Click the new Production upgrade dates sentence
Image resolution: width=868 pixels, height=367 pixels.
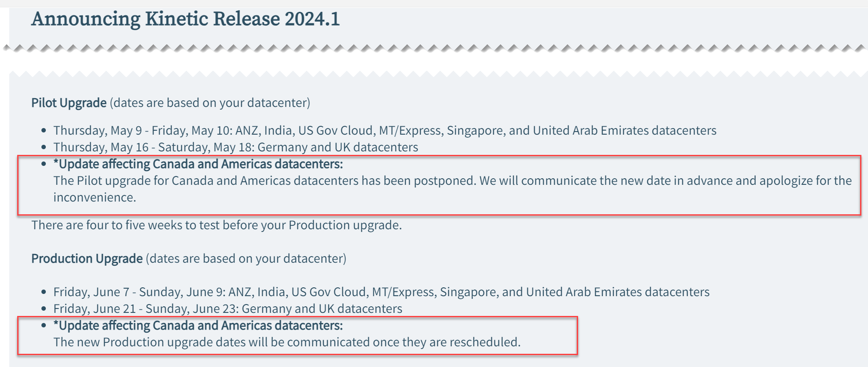point(287,342)
